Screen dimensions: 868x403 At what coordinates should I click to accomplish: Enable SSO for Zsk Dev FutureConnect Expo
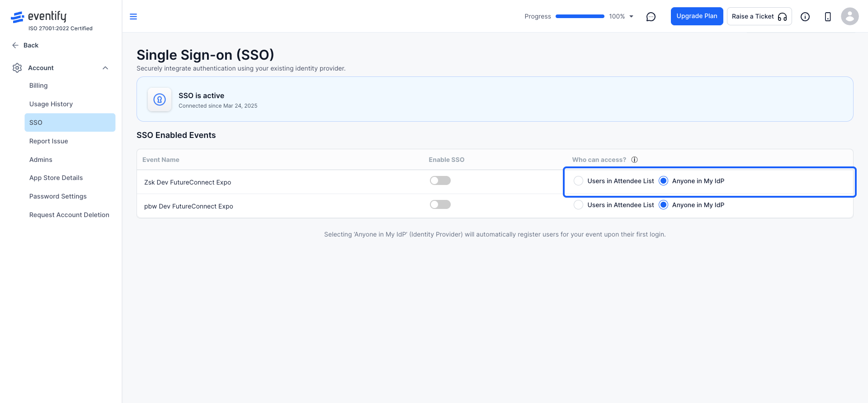pyautogui.click(x=440, y=180)
